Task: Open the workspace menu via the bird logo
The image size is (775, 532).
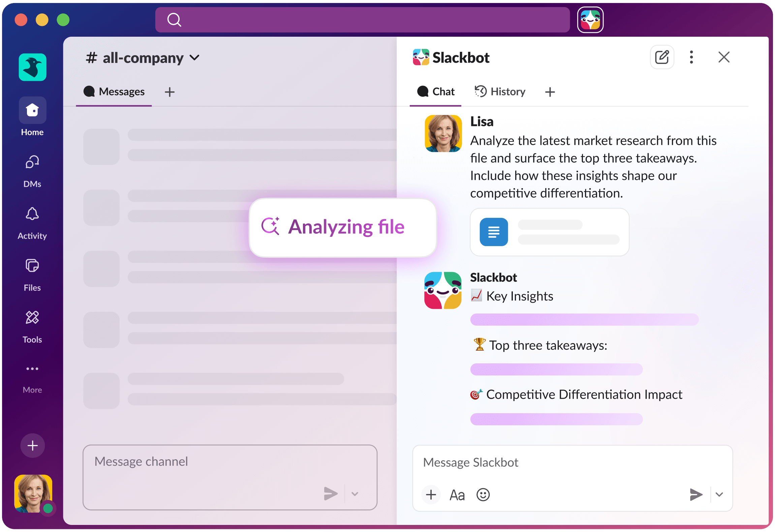Action: [32, 67]
